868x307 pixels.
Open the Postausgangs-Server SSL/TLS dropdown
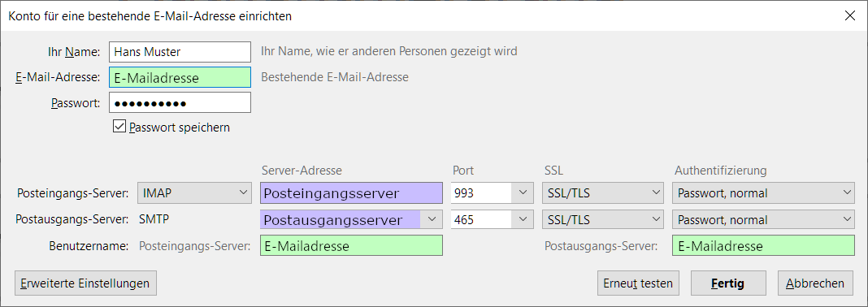point(602,219)
